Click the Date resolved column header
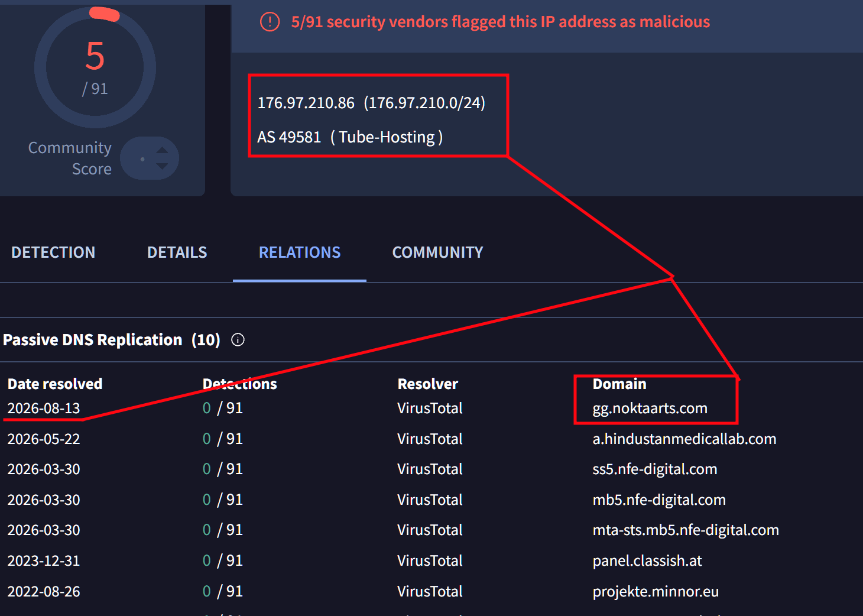The image size is (863, 616). (x=55, y=384)
